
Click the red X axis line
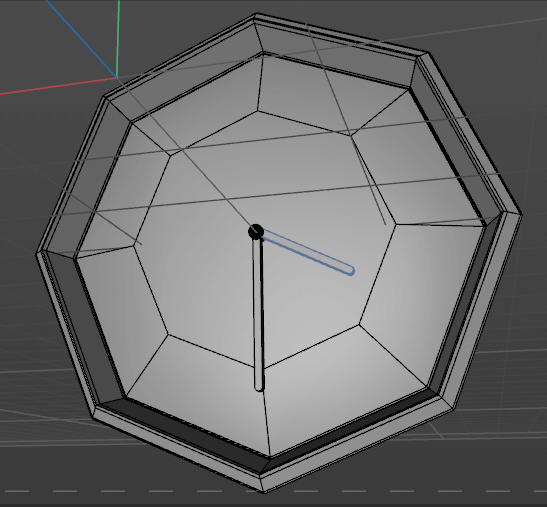58,86
